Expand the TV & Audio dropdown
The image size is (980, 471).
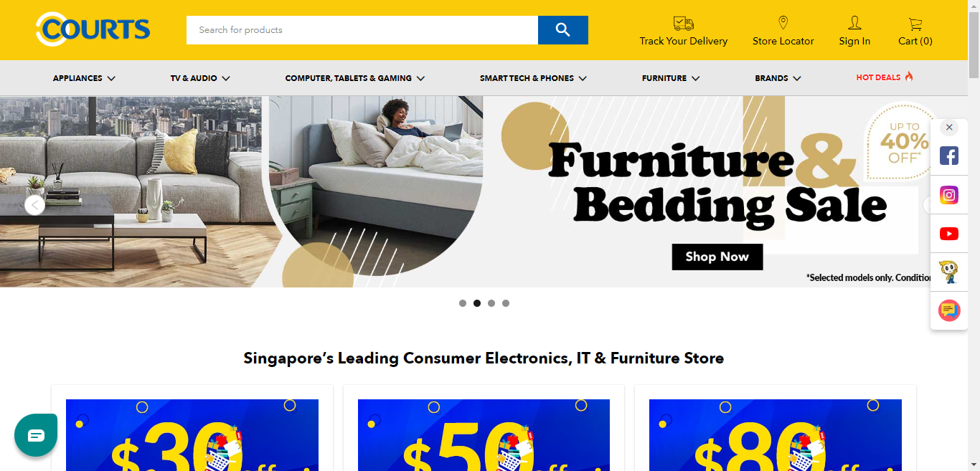200,78
